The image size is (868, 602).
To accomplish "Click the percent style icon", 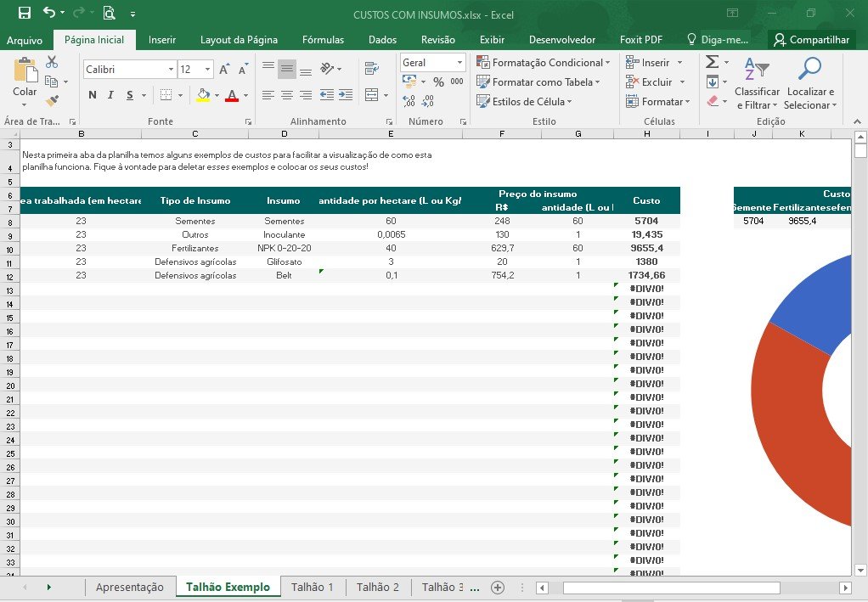I will pos(438,82).
